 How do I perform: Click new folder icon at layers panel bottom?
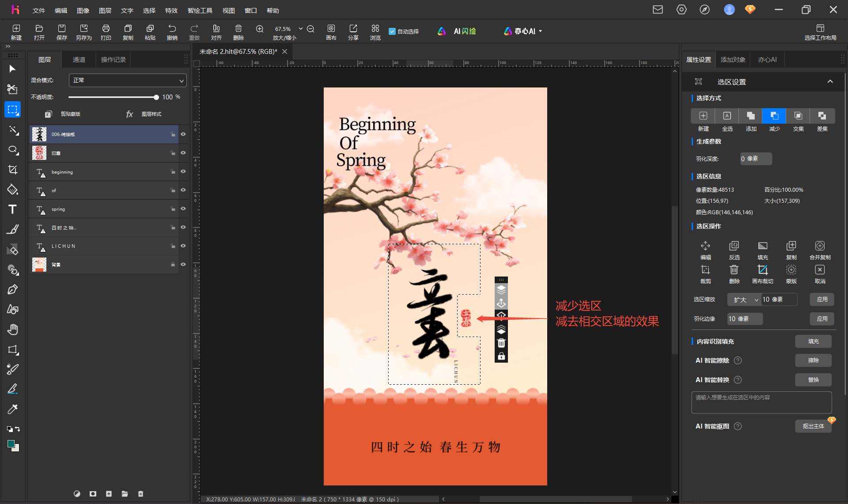(x=125, y=494)
